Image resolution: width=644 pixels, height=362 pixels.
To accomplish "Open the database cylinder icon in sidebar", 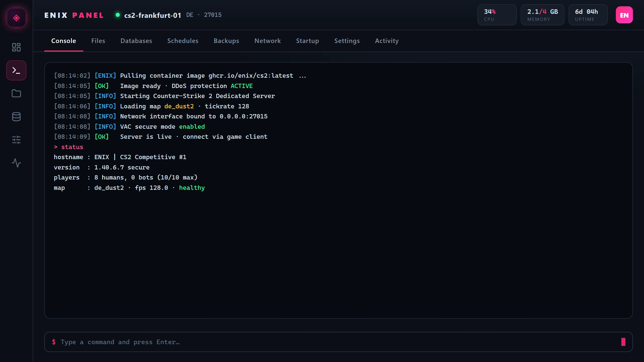I will [16, 117].
